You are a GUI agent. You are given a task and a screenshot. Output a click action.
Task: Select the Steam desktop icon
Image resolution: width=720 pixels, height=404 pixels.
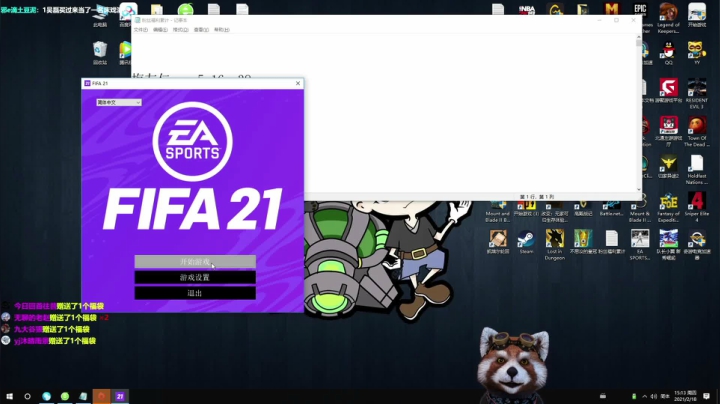[x=526, y=242]
